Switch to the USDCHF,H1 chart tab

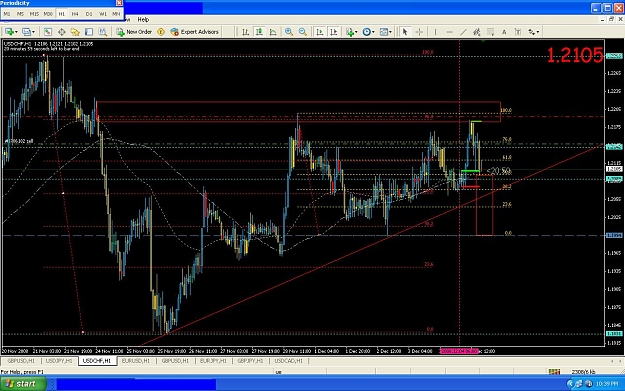(97, 361)
